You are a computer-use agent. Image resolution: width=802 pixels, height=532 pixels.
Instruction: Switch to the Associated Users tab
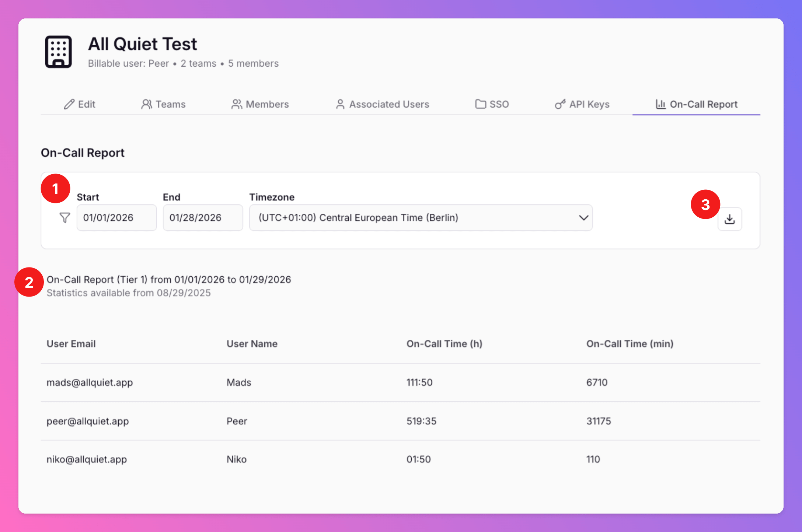382,104
